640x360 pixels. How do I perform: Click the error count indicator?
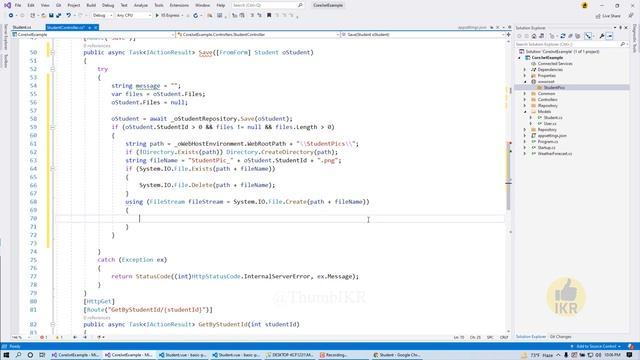[44, 337]
